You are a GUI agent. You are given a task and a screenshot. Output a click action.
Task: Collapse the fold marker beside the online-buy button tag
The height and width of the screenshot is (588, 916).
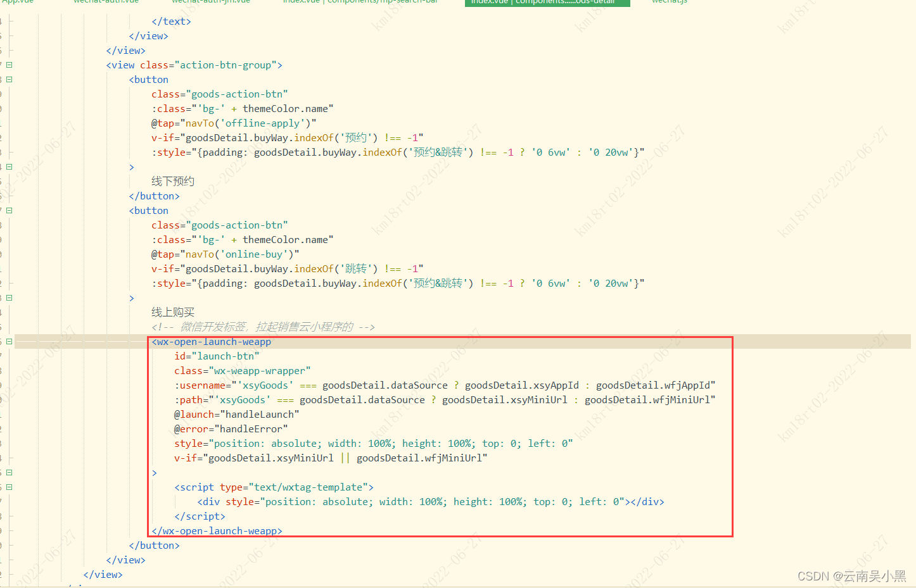point(10,210)
